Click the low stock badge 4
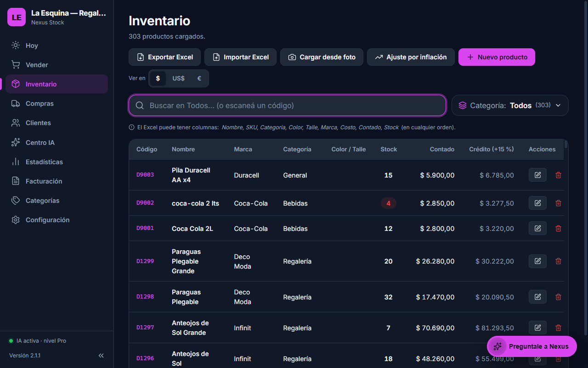Image resolution: width=588 pixels, height=368 pixels. pos(389,203)
